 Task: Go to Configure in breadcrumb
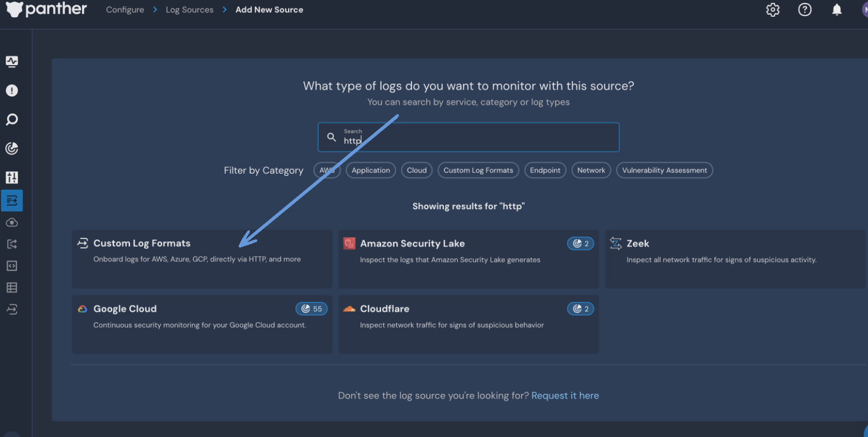pyautogui.click(x=125, y=10)
